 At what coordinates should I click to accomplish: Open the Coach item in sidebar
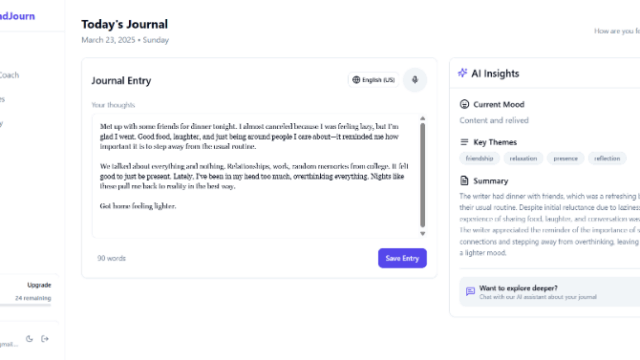[9, 75]
